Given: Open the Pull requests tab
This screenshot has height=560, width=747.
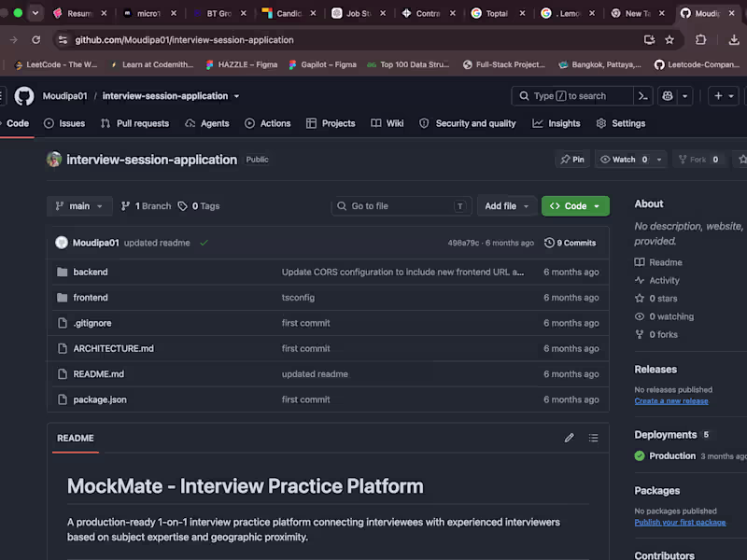Looking at the screenshot, I should (x=134, y=123).
